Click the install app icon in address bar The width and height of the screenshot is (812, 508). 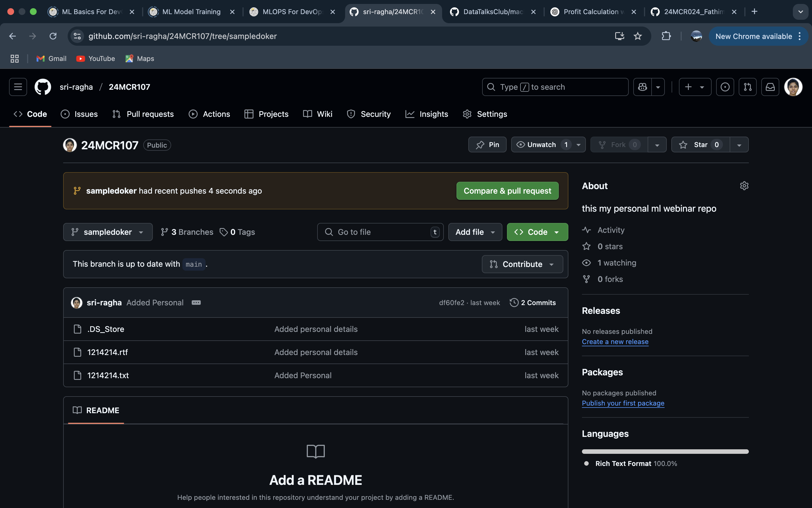pyautogui.click(x=619, y=36)
